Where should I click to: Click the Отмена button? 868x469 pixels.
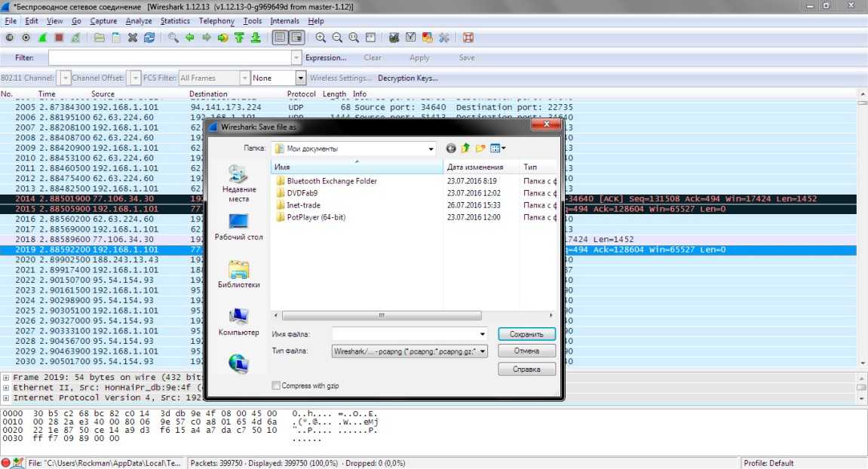point(526,351)
